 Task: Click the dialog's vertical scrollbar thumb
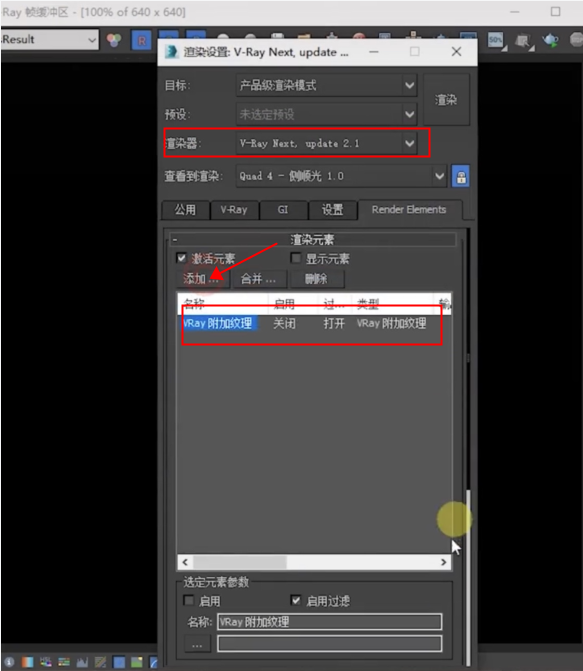click(x=468, y=576)
